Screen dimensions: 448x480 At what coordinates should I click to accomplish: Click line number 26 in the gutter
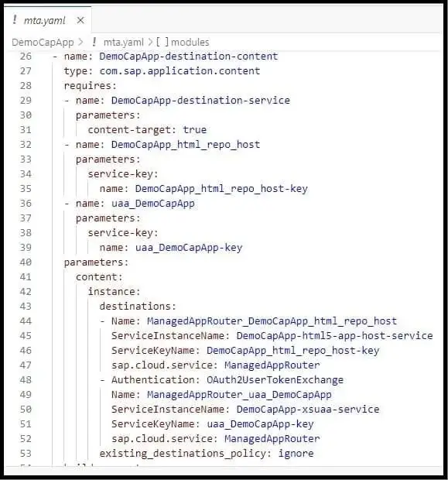[26, 57]
